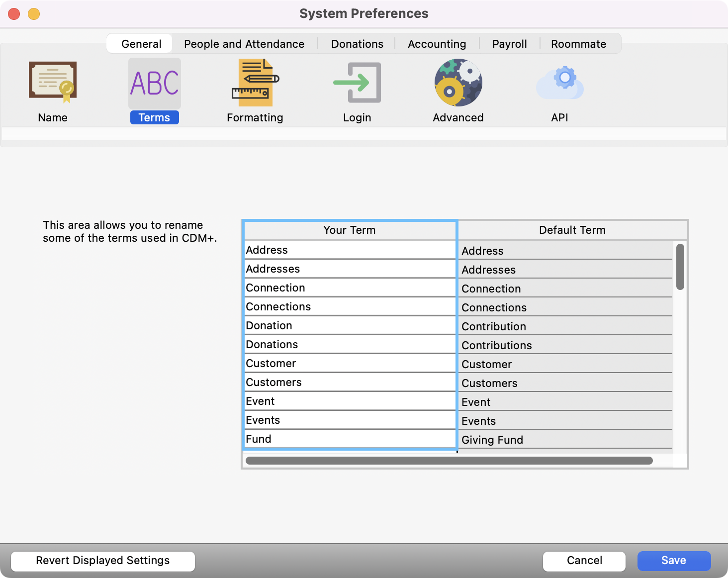Viewport: 728px width, 578px height.
Task: Click the Cancel button
Action: click(x=584, y=561)
